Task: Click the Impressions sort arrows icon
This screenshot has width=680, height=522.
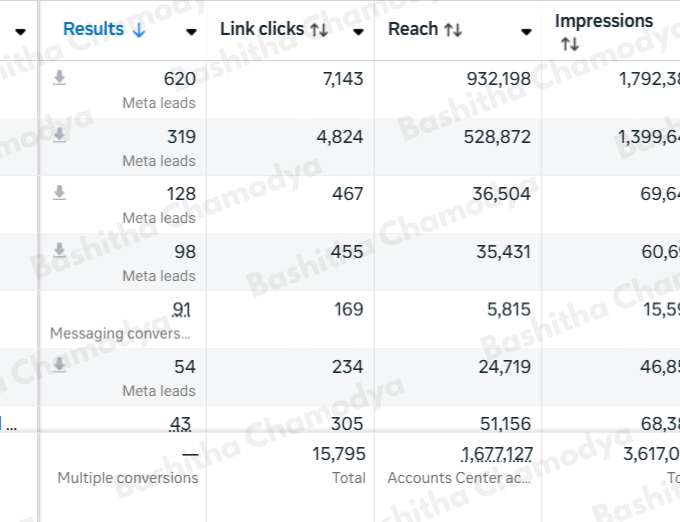Action: pyautogui.click(x=569, y=44)
